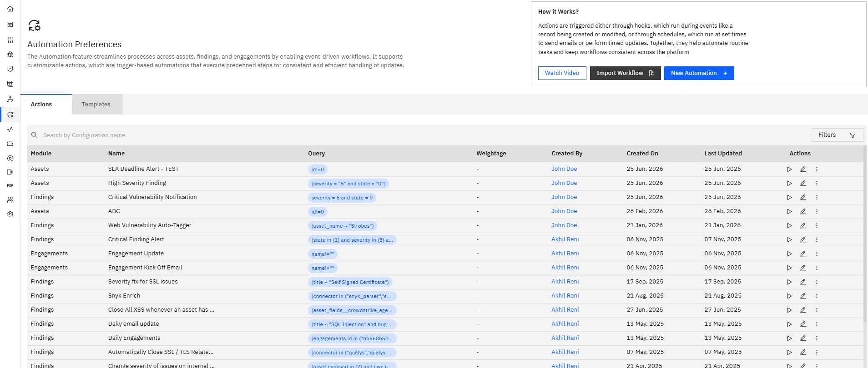The height and width of the screenshot is (368, 868).
Task: Click the Created On column header
Action: (x=642, y=154)
